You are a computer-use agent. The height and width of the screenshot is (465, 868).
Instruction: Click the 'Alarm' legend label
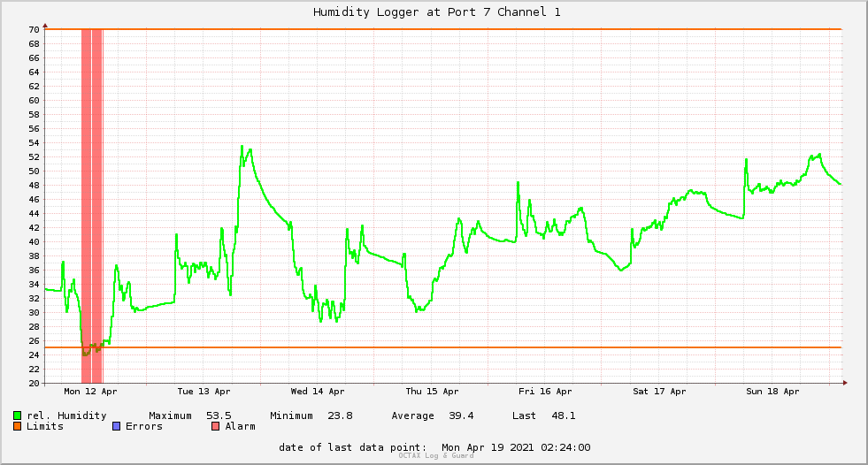[x=241, y=426]
